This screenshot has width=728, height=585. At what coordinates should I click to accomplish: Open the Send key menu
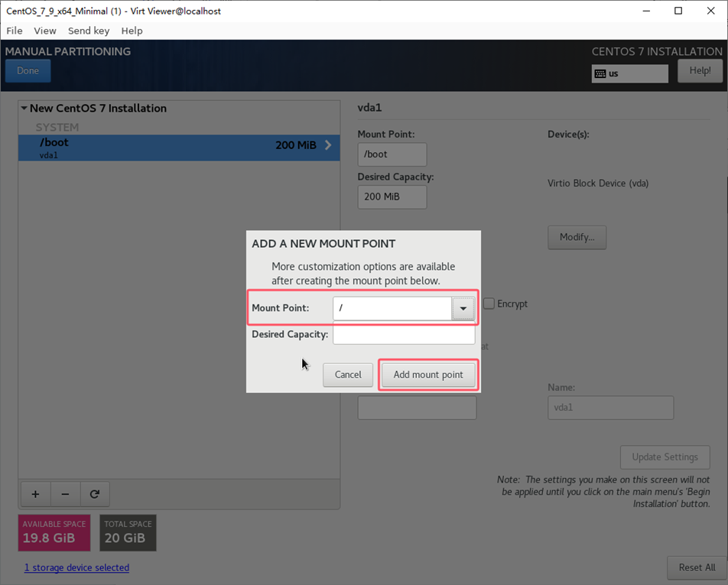pos(89,31)
